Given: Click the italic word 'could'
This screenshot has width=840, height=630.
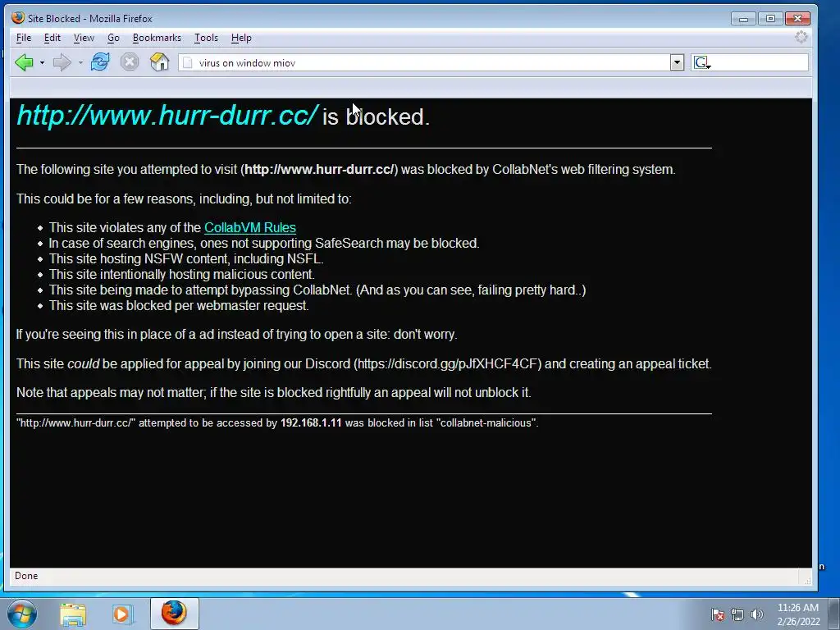Looking at the screenshot, I should coord(83,363).
